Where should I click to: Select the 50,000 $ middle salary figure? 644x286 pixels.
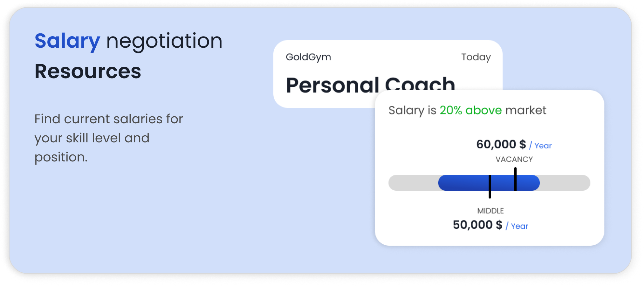pos(477,225)
